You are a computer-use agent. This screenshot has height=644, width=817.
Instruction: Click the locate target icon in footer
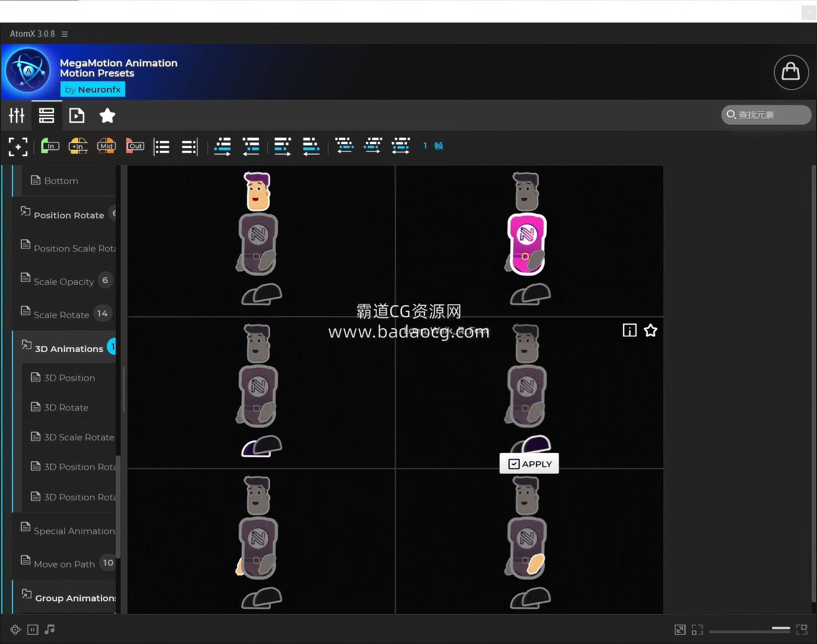coord(16,630)
